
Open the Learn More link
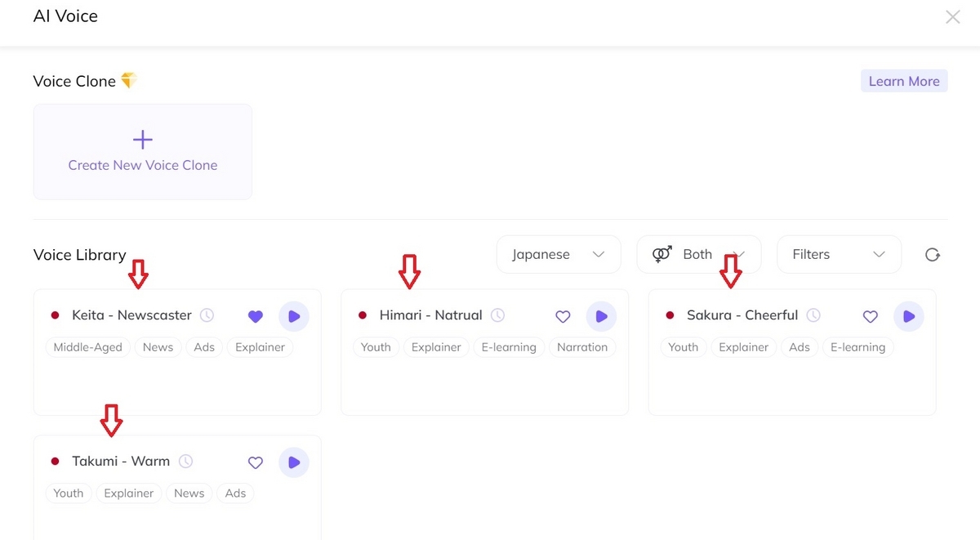click(x=904, y=81)
